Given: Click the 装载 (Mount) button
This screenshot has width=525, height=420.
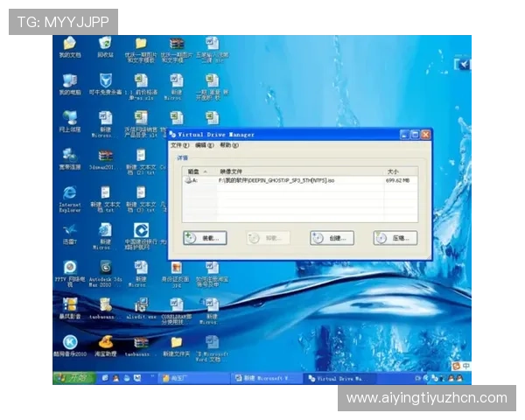Looking at the screenshot, I should (205, 238).
